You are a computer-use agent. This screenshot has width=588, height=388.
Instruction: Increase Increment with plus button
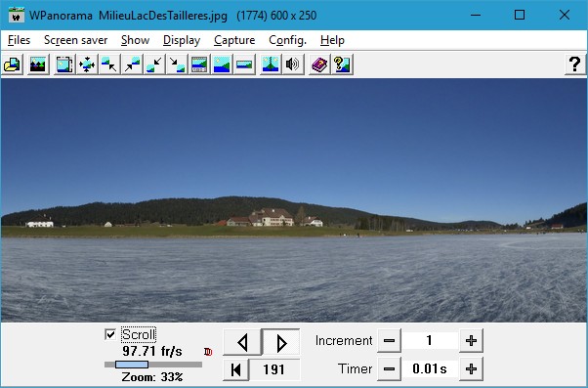tap(471, 341)
